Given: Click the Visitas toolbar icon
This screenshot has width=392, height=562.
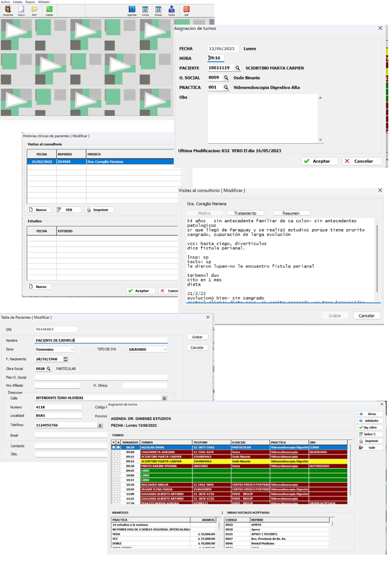Looking at the screenshot, I should coord(171,10).
